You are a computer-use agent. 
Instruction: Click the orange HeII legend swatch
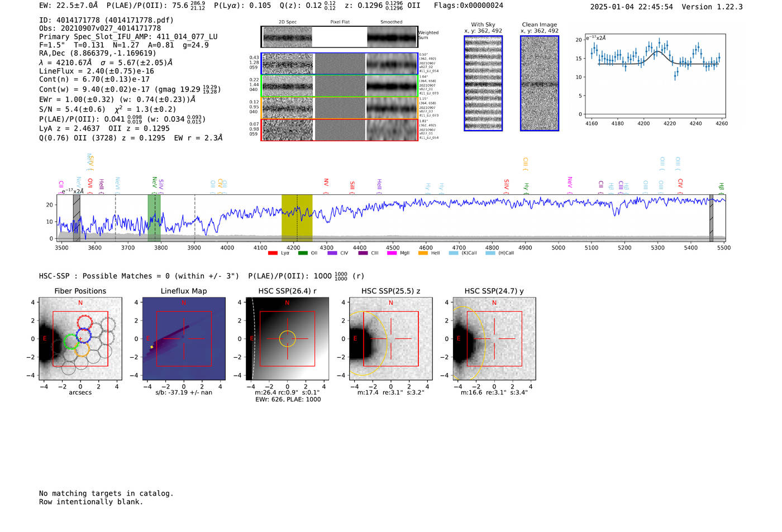point(423,253)
